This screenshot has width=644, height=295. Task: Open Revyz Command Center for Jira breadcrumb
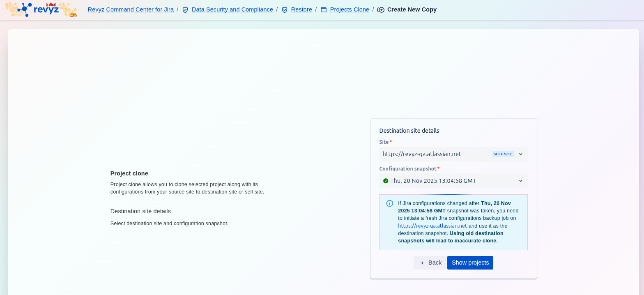(131, 9)
